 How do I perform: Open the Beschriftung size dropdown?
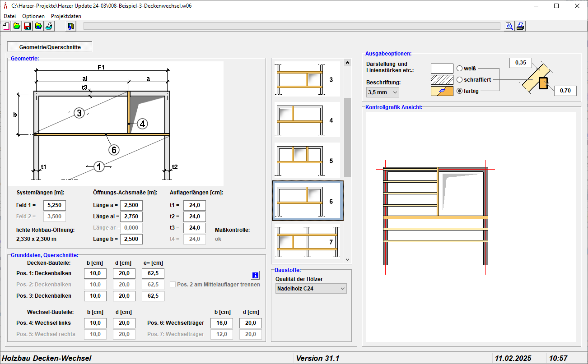(x=383, y=92)
